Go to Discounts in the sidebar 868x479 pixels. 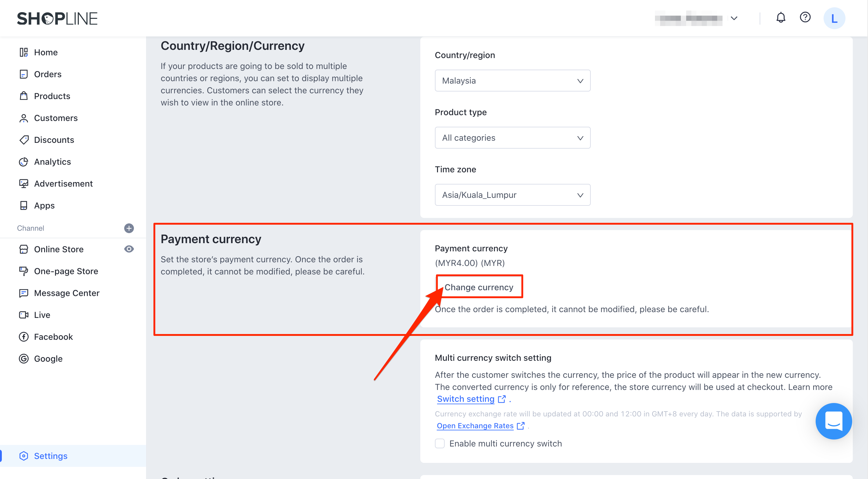54,140
